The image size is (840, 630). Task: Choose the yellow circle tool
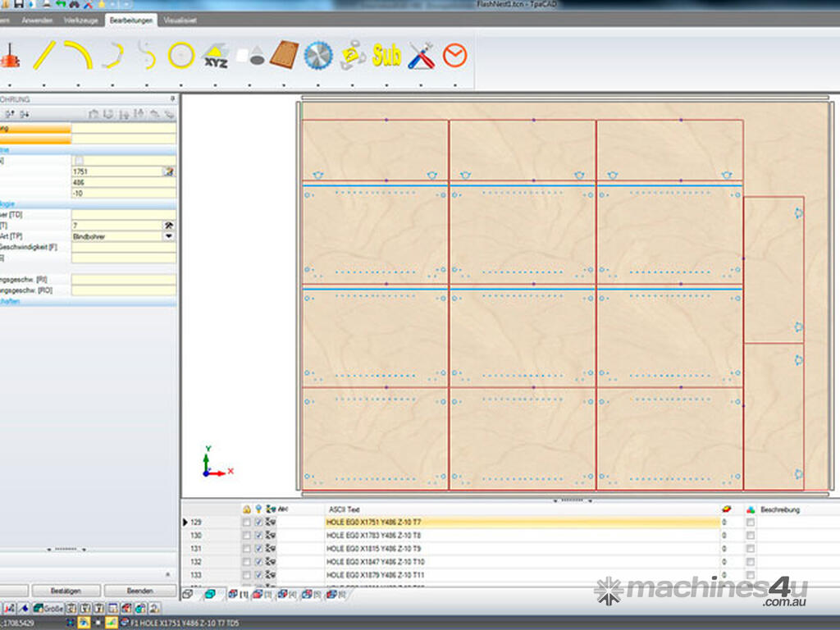(x=181, y=55)
